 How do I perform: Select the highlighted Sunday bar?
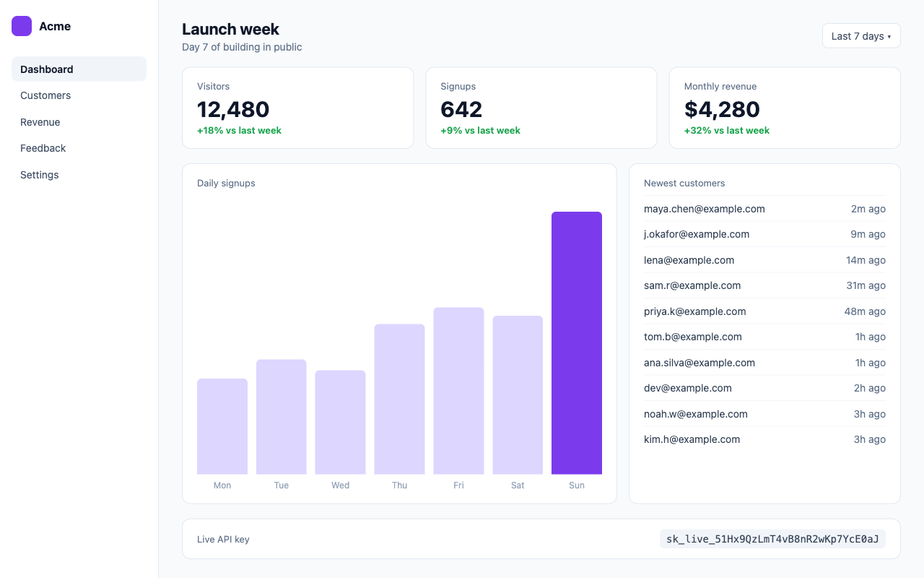click(577, 343)
